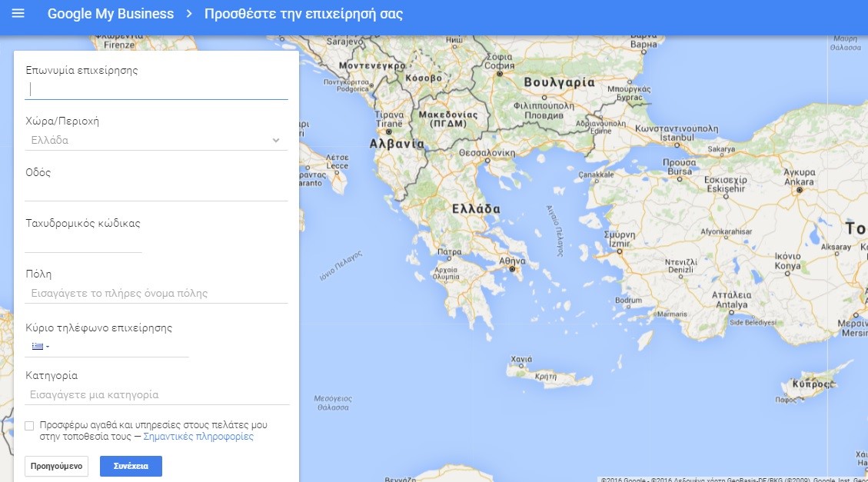Click the Κατηγορία category field
This screenshot has width=868, height=482.
(156, 394)
